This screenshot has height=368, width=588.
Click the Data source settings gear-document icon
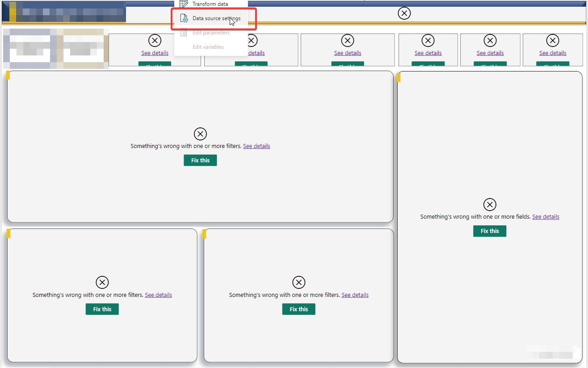click(x=184, y=18)
